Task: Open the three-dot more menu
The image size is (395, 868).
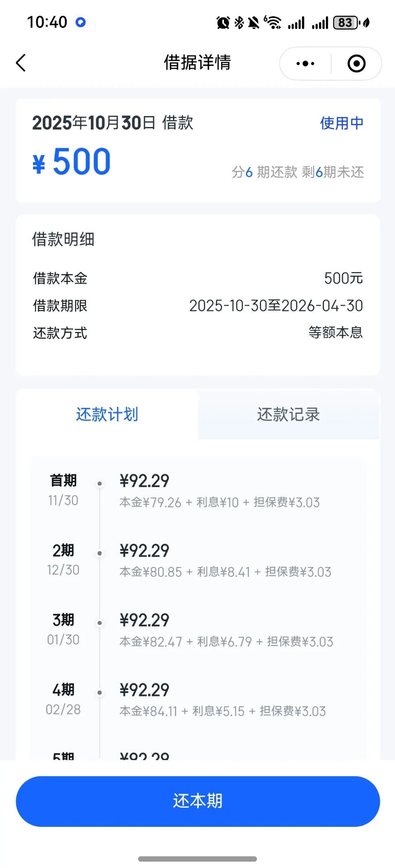Action: 305,64
